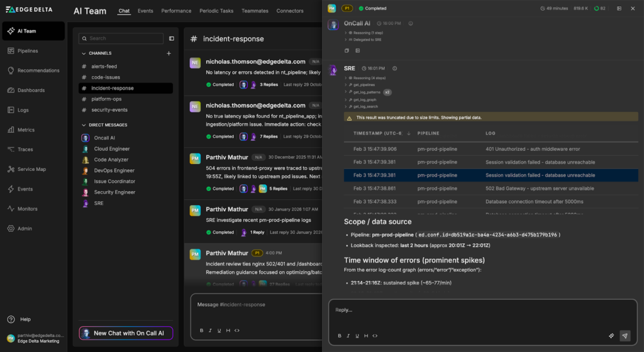Toggle italic in channel message editor
Viewport: 644px width, 352px height.
point(210,330)
